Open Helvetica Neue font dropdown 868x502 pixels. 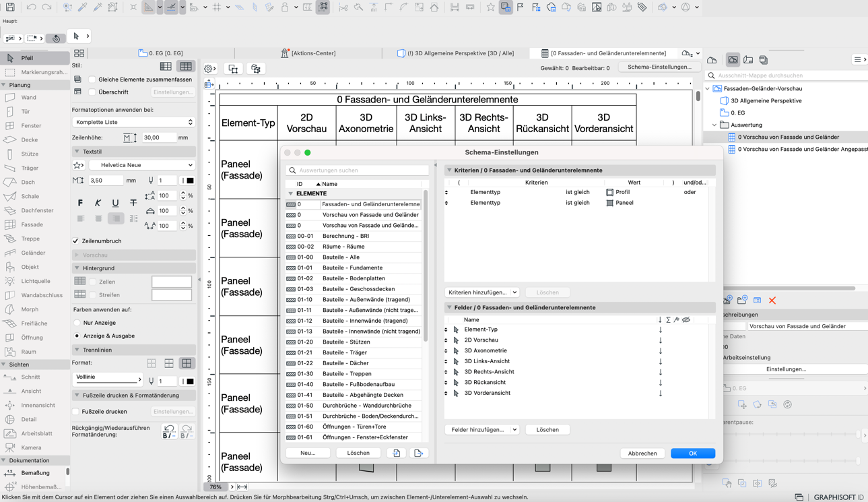tap(142, 165)
